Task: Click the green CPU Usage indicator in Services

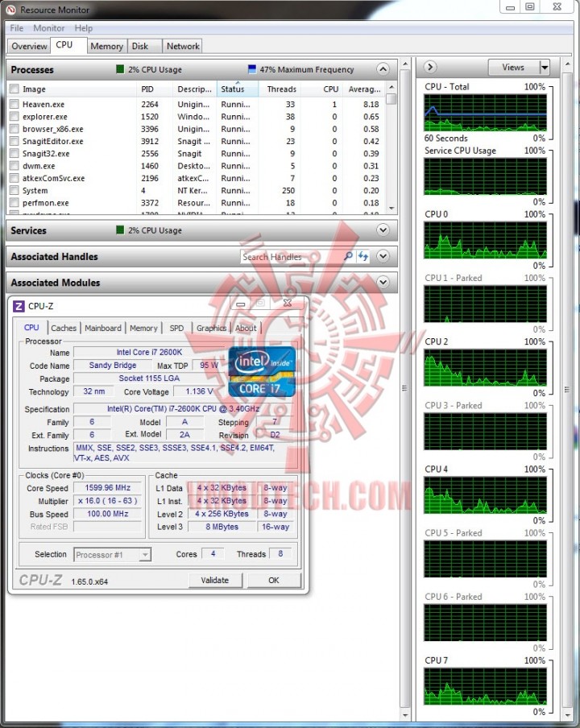Action: [x=120, y=230]
